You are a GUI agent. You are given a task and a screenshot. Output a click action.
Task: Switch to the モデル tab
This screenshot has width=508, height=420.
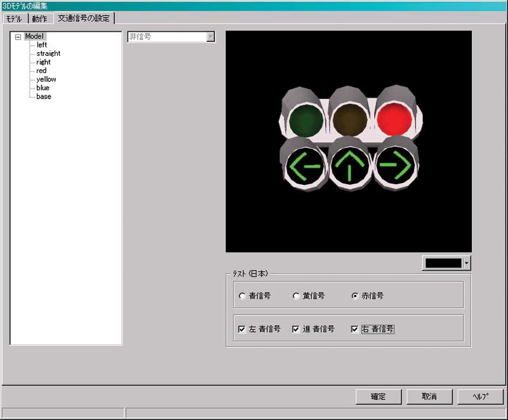(x=14, y=19)
